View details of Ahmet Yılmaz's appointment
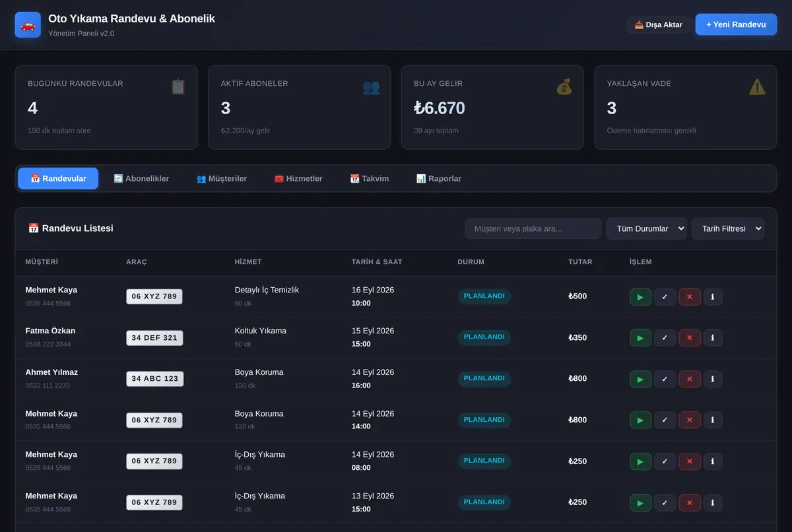 [713, 379]
